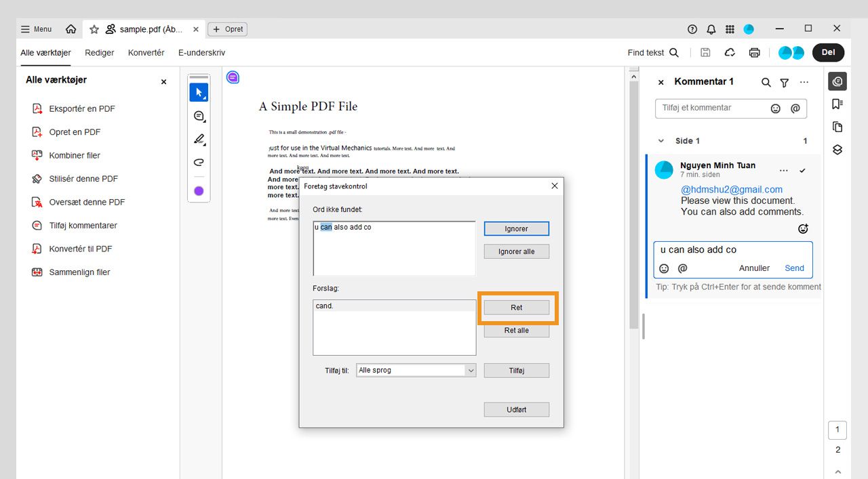Open the account profile avatar
Image resolution: width=868 pixels, height=479 pixels.
click(749, 29)
